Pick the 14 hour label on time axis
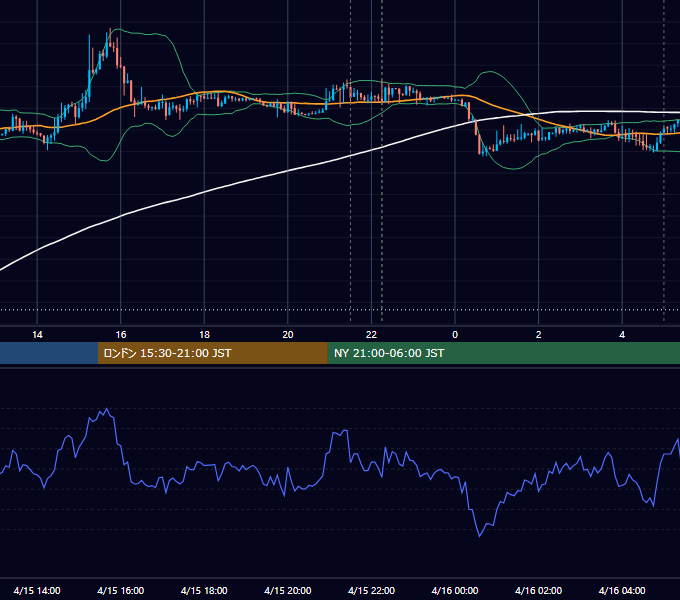680x600 pixels. [x=37, y=335]
